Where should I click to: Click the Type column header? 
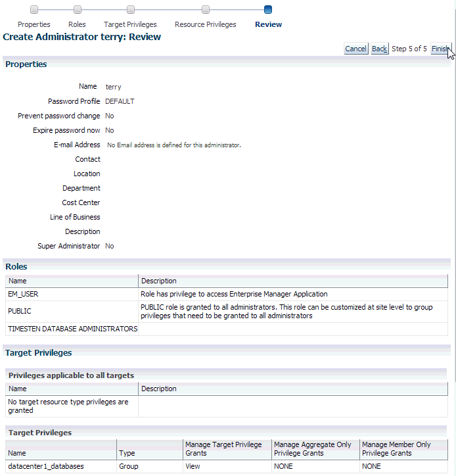point(150,450)
